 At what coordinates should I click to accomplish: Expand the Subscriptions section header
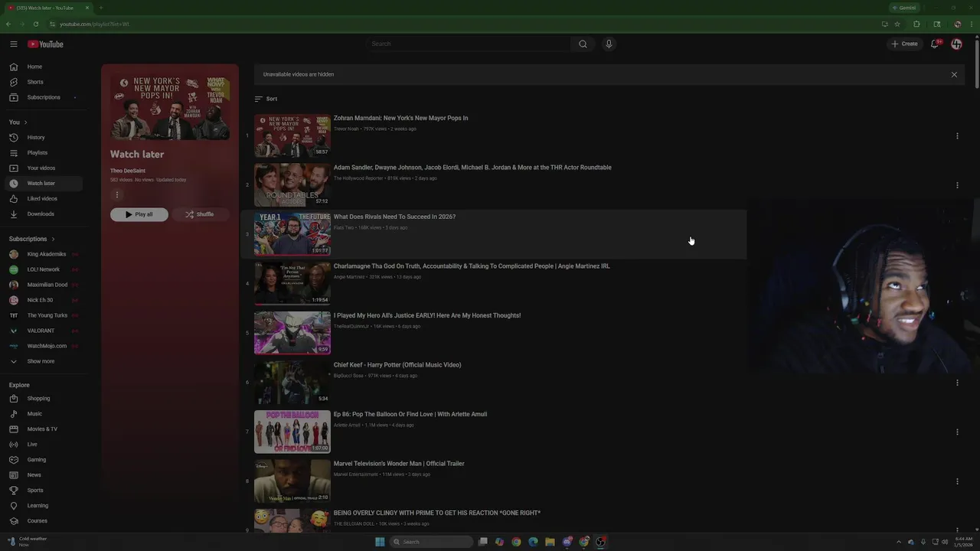pos(32,239)
